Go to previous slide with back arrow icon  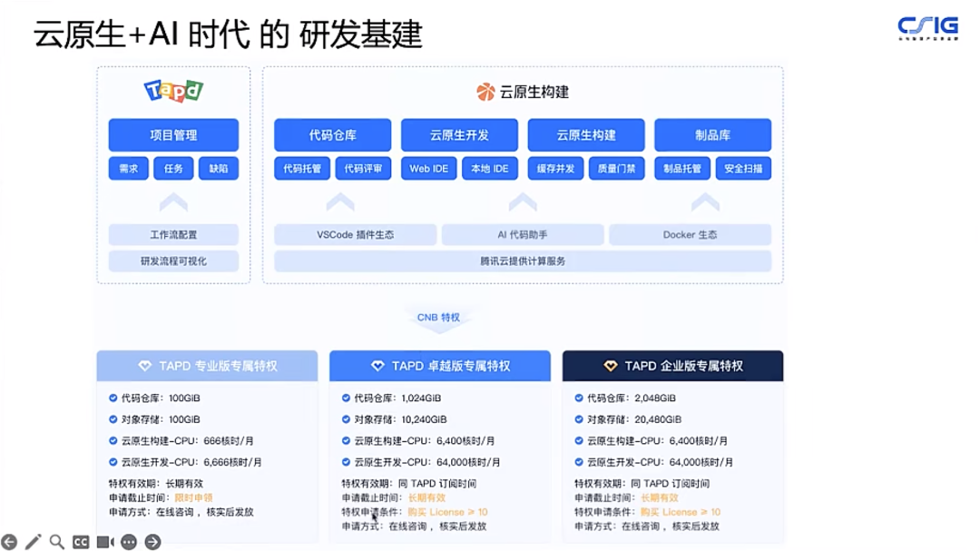[9, 542]
